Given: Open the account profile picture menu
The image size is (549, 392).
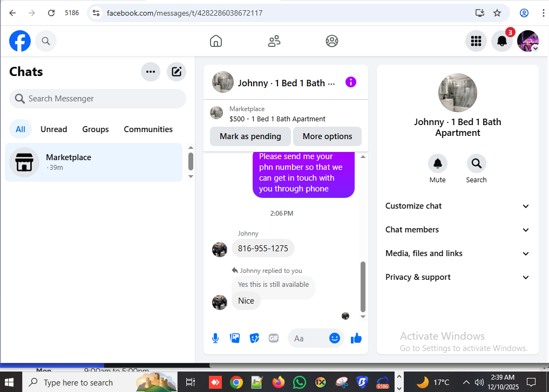Looking at the screenshot, I should click(528, 41).
